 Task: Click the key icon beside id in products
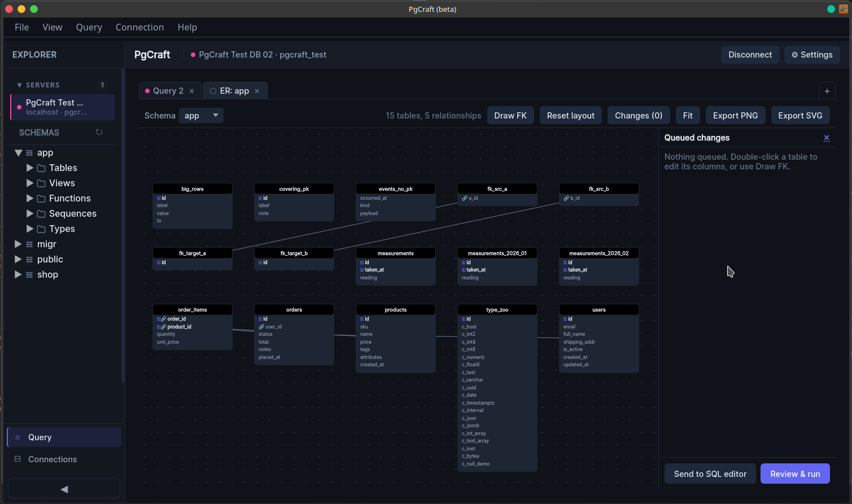pos(362,319)
